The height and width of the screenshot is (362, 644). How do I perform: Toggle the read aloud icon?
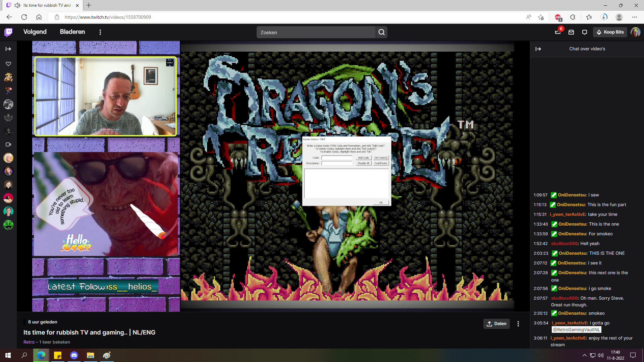tap(529, 17)
